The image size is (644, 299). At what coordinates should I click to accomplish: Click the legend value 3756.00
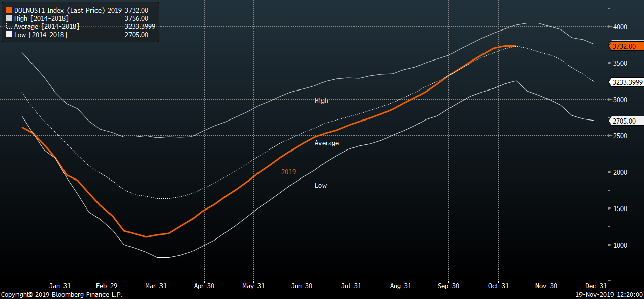click(x=136, y=18)
